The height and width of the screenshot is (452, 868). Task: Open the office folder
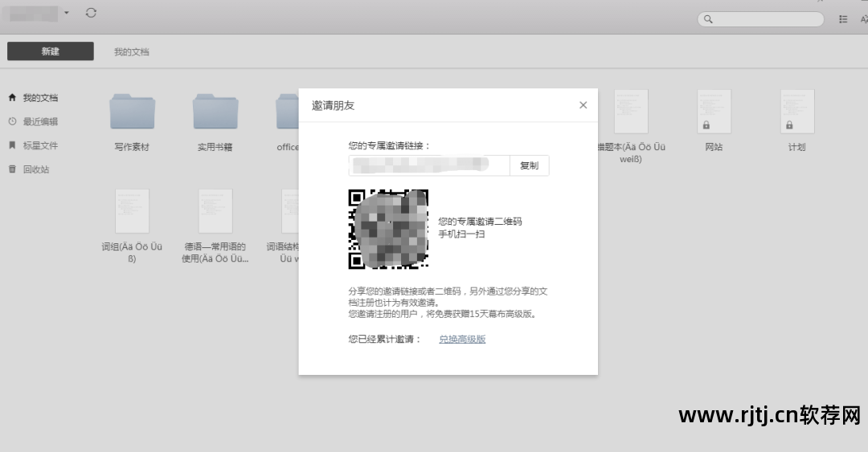(x=287, y=112)
